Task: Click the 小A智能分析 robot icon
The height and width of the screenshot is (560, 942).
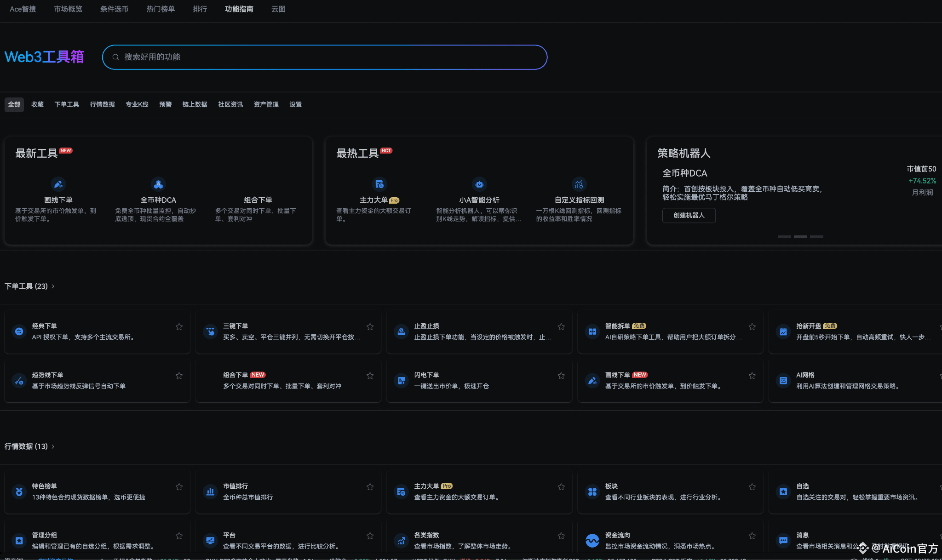Action: pyautogui.click(x=479, y=184)
